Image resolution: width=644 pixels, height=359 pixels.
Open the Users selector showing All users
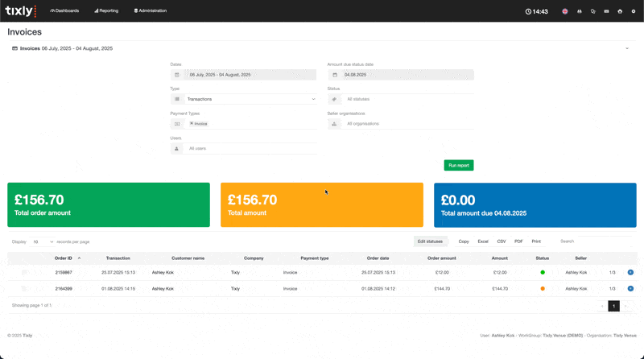[250, 148]
